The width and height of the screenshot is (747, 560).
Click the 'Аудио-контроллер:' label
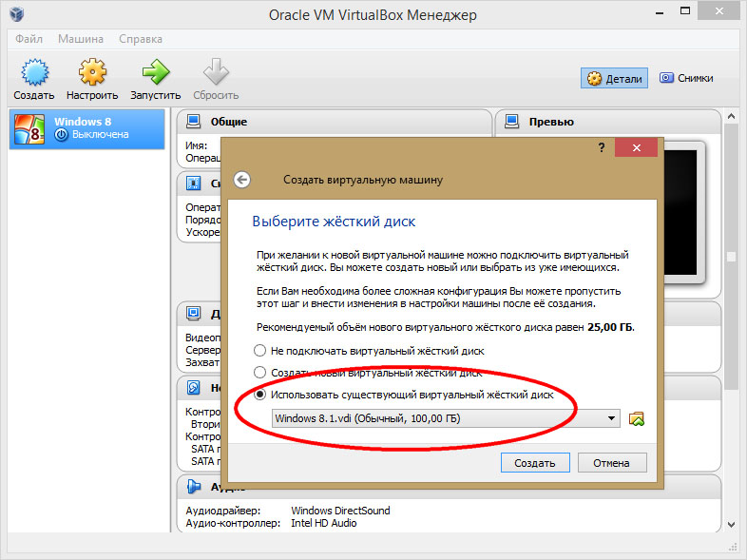(x=233, y=523)
